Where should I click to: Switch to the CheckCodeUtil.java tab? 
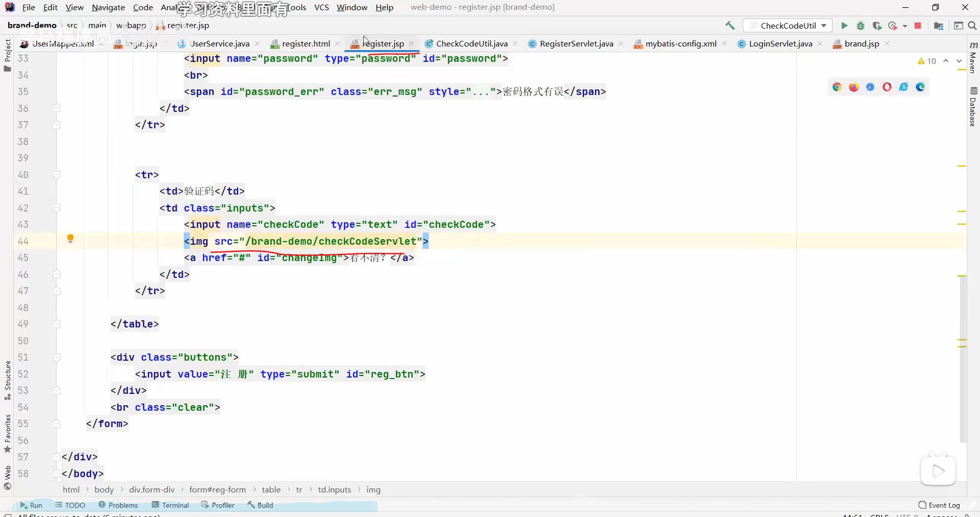coord(472,44)
